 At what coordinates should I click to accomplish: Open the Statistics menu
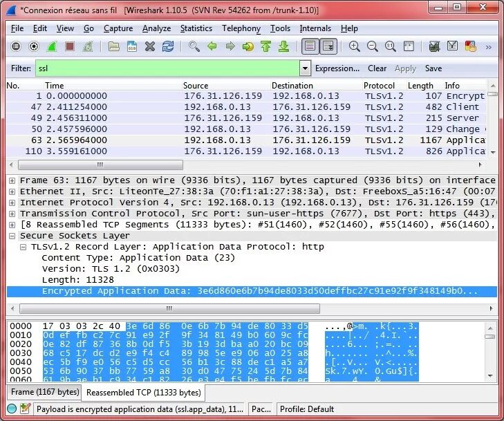click(x=196, y=28)
